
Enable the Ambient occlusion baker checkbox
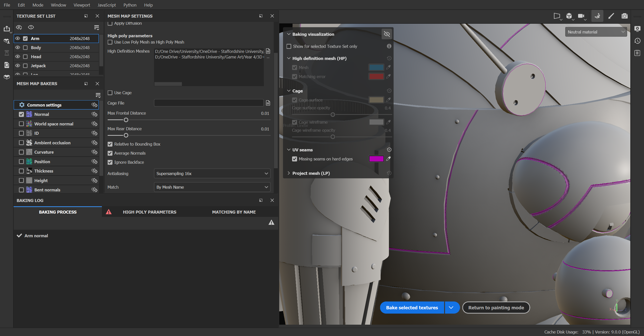pyautogui.click(x=21, y=143)
